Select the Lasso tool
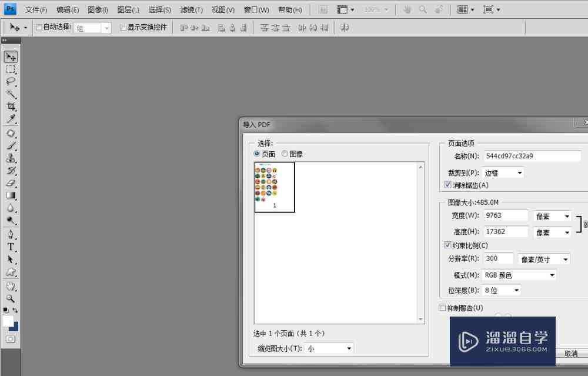Screen dimensions: 588x376 tap(11, 81)
